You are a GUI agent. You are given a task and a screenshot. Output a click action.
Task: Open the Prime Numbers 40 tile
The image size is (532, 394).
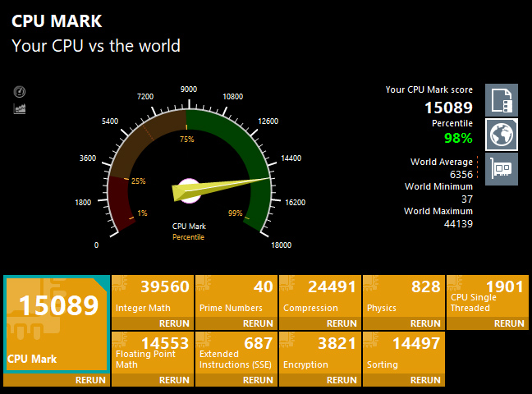(236, 296)
